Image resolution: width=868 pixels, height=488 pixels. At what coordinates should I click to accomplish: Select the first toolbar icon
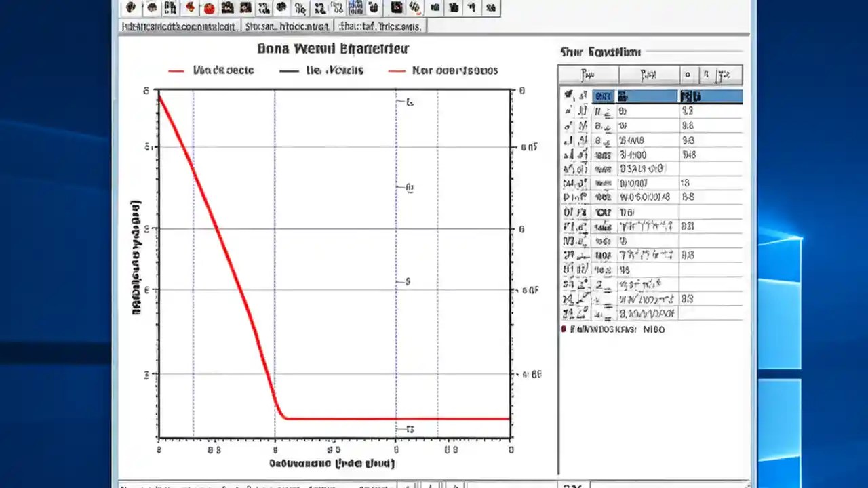pyautogui.click(x=131, y=7)
